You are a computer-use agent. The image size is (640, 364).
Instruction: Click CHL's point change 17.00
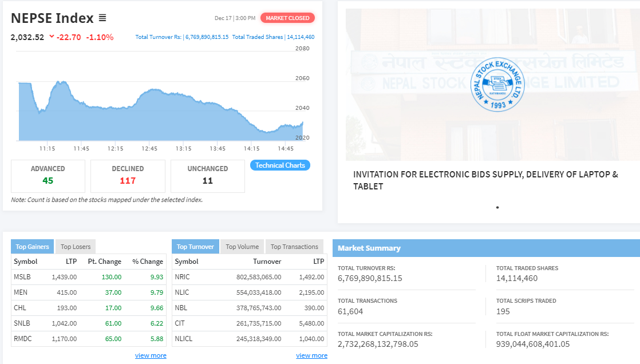tap(113, 308)
